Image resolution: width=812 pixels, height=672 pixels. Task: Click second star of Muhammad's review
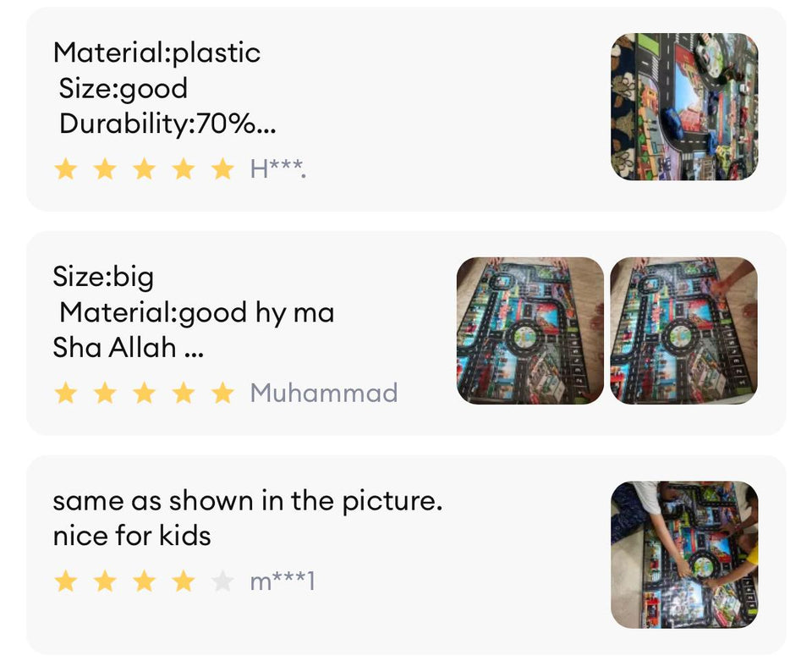coord(105,393)
